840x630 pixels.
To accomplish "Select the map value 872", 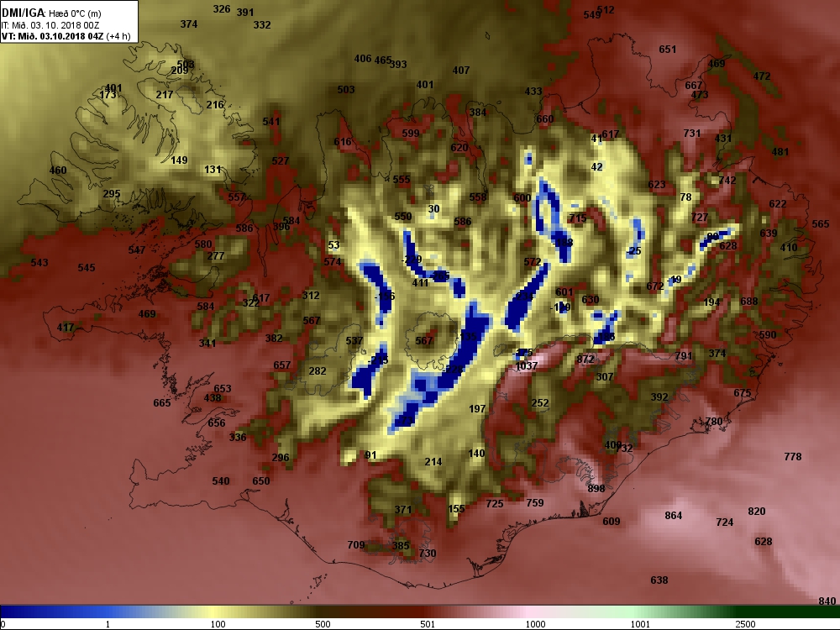I will [585, 359].
